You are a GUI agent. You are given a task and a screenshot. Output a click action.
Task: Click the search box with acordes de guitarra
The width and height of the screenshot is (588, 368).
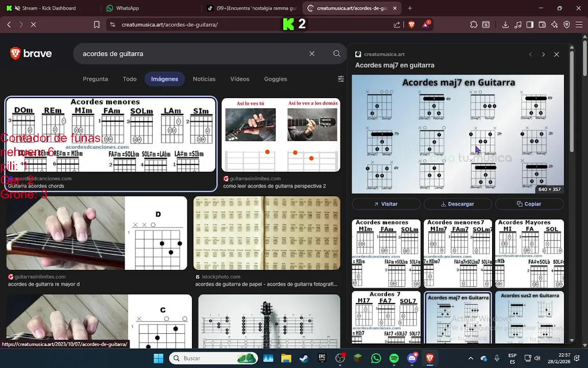(x=191, y=54)
